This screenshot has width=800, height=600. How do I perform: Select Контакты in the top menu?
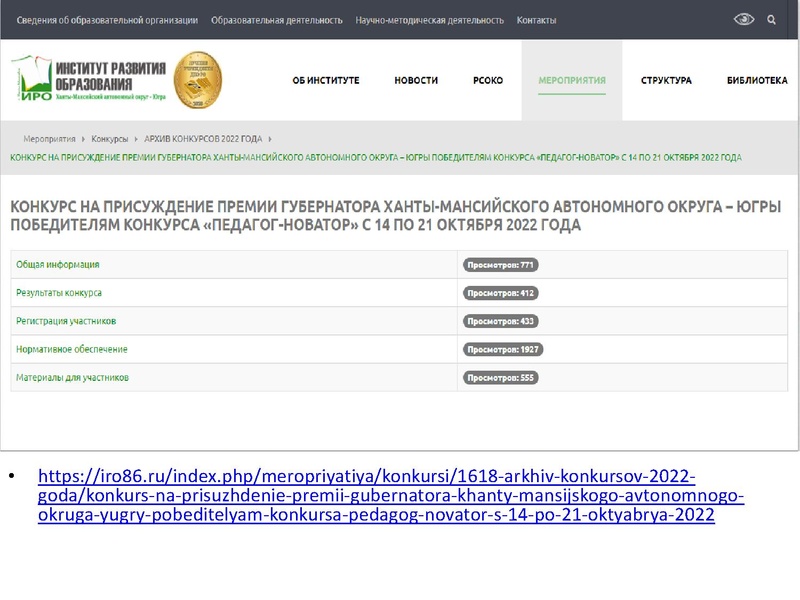pyautogui.click(x=537, y=17)
